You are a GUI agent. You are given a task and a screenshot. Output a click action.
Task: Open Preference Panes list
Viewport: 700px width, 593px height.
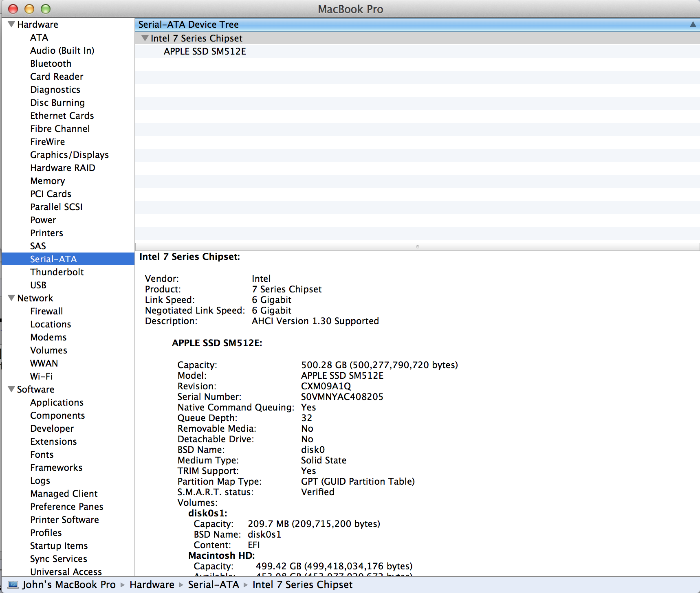[x=67, y=507]
